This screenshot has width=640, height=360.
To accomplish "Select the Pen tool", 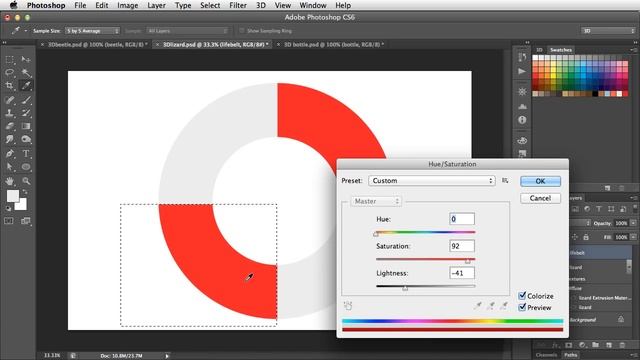I will coord(10,153).
